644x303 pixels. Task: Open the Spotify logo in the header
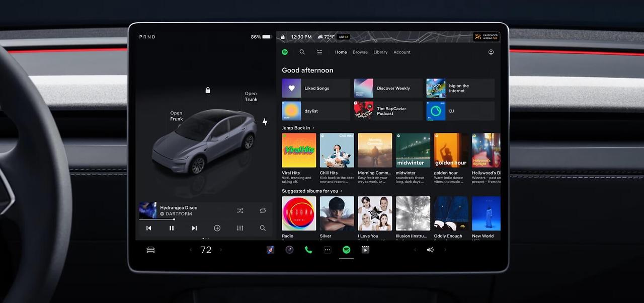(x=285, y=52)
